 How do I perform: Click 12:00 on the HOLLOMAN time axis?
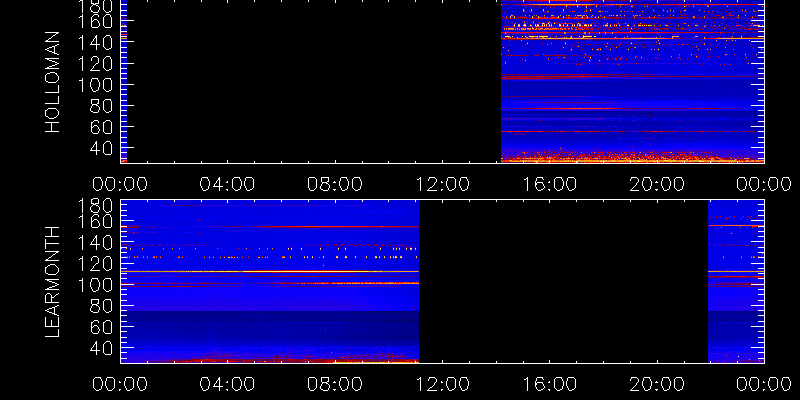pos(442,184)
